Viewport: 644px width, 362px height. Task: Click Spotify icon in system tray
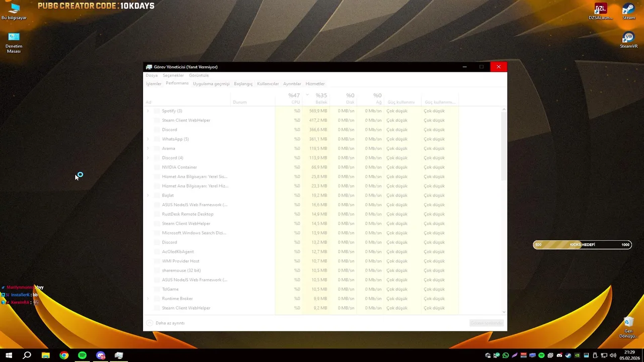[x=541, y=355]
